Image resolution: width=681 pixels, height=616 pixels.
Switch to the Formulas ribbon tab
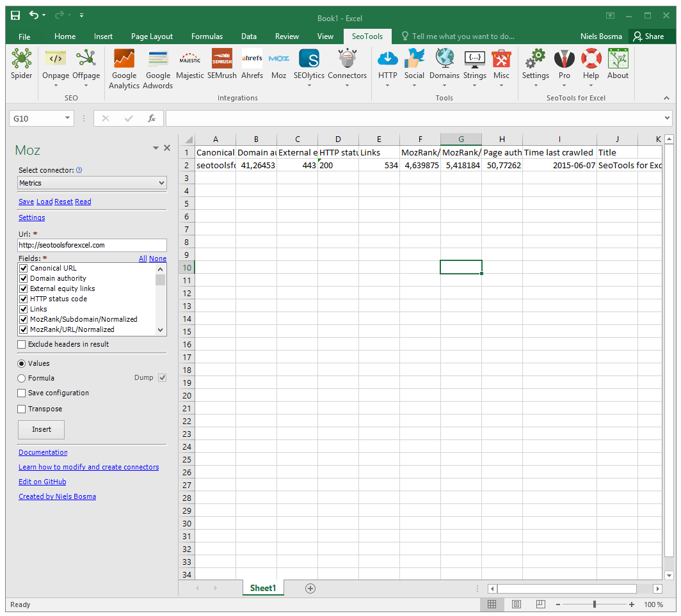coord(207,36)
